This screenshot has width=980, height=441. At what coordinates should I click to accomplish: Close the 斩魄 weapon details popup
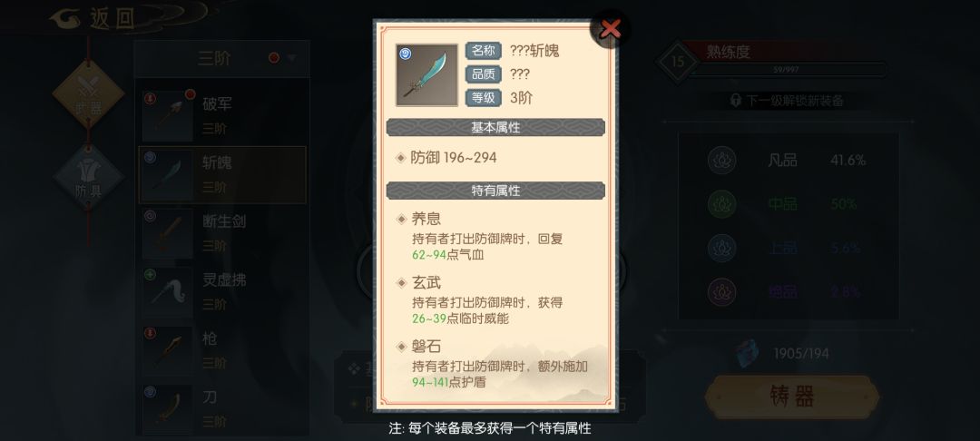pos(610,29)
